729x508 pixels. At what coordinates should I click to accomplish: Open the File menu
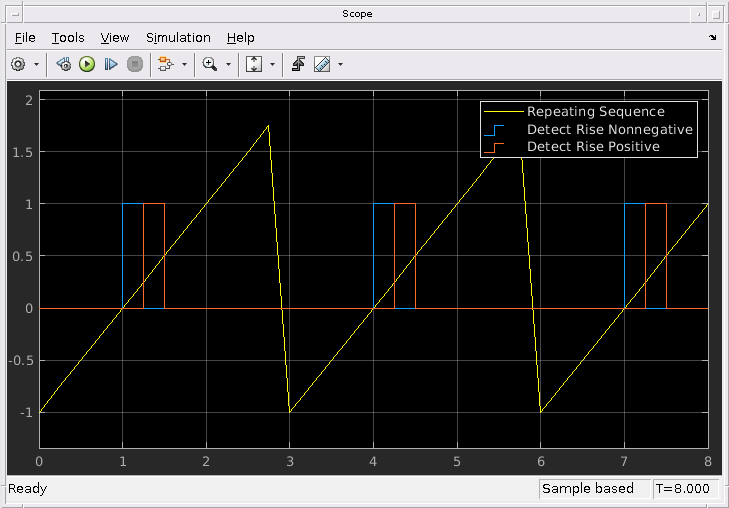25,38
